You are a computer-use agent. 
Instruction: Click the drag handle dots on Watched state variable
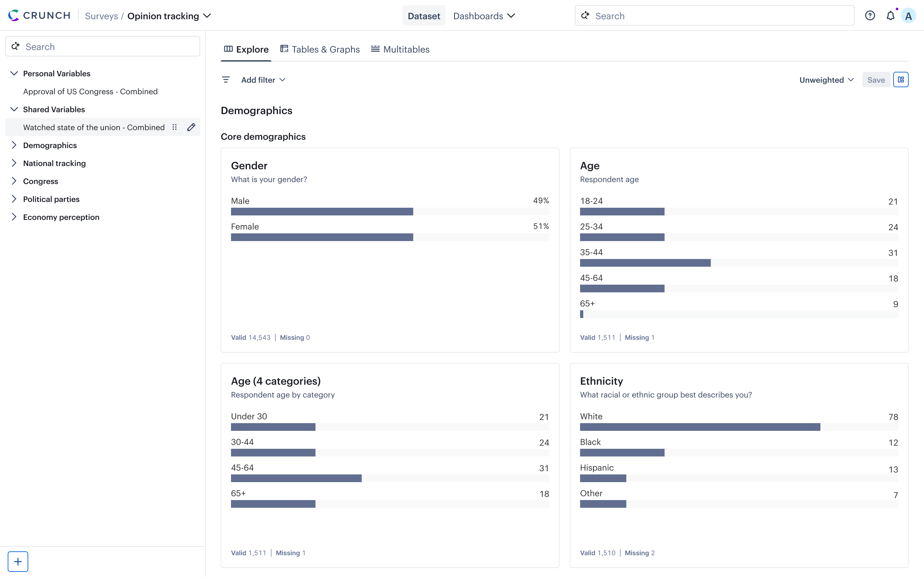tap(175, 127)
